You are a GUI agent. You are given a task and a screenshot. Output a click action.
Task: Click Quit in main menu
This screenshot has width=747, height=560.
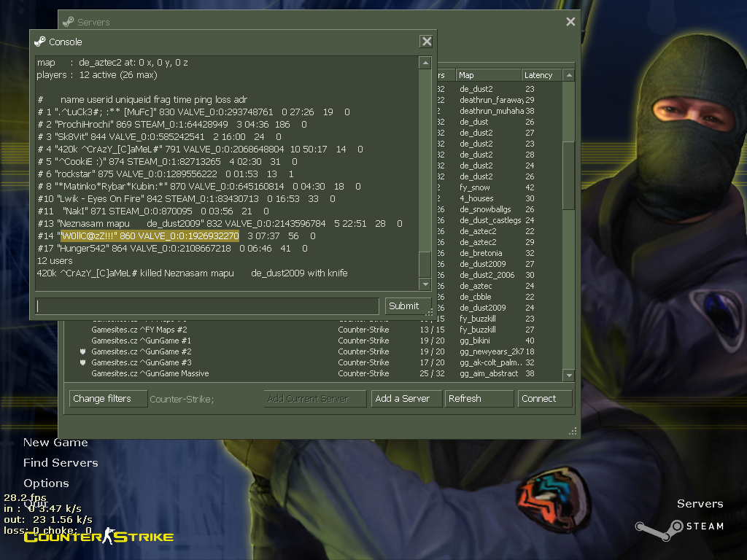pyautogui.click(x=36, y=504)
